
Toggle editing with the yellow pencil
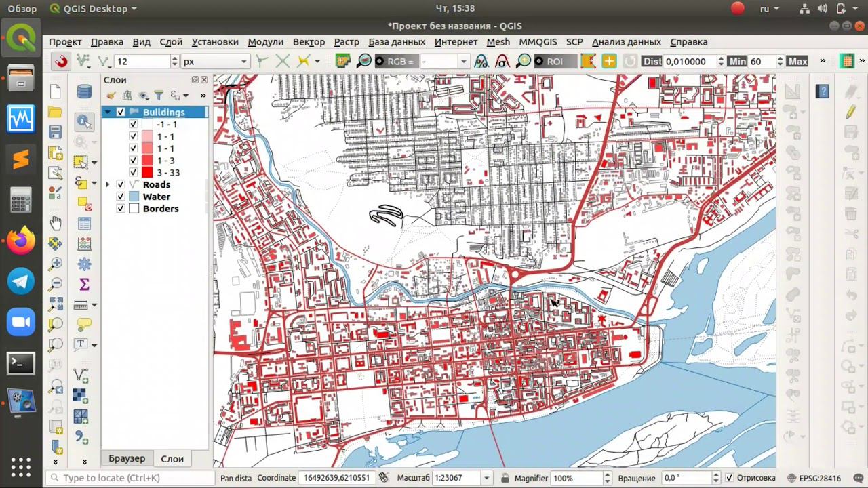[x=851, y=112]
